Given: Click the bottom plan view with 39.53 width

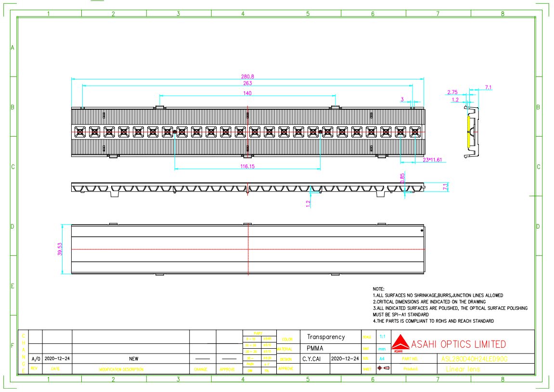Looking at the screenshot, I should pyautogui.click(x=248, y=249).
